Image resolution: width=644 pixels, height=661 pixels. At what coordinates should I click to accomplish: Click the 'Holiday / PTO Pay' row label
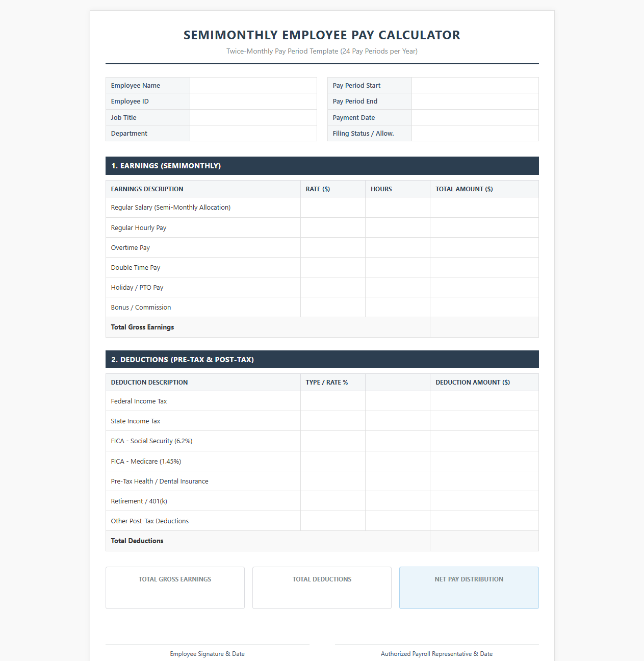pyautogui.click(x=137, y=288)
